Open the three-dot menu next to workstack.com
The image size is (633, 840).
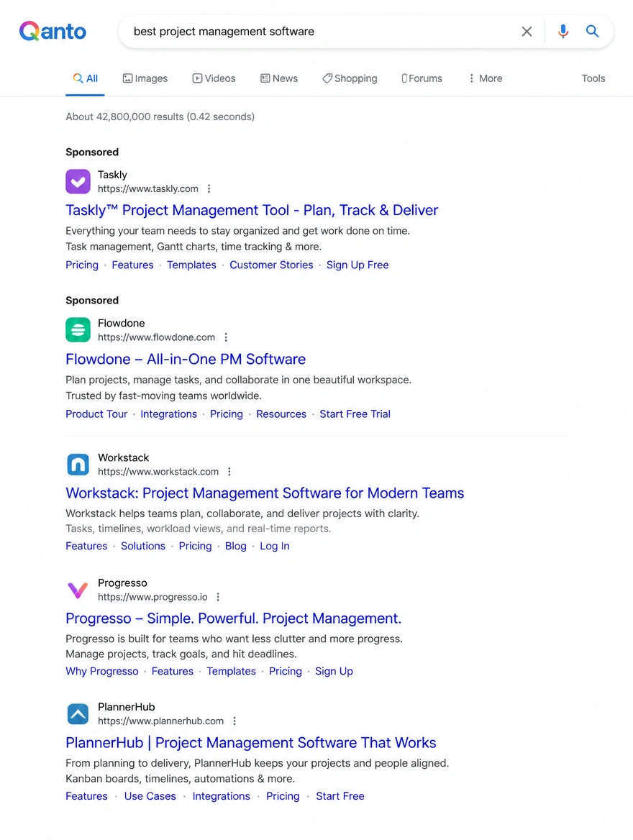pyautogui.click(x=229, y=472)
